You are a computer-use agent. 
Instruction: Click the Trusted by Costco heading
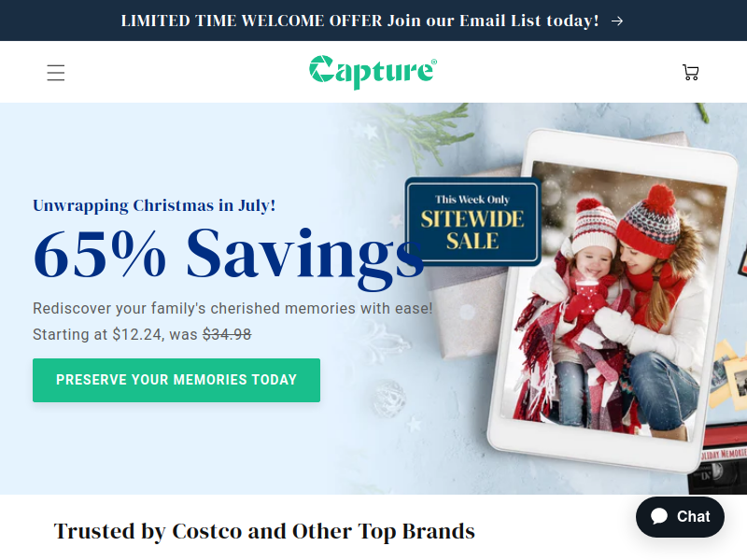tap(264, 531)
